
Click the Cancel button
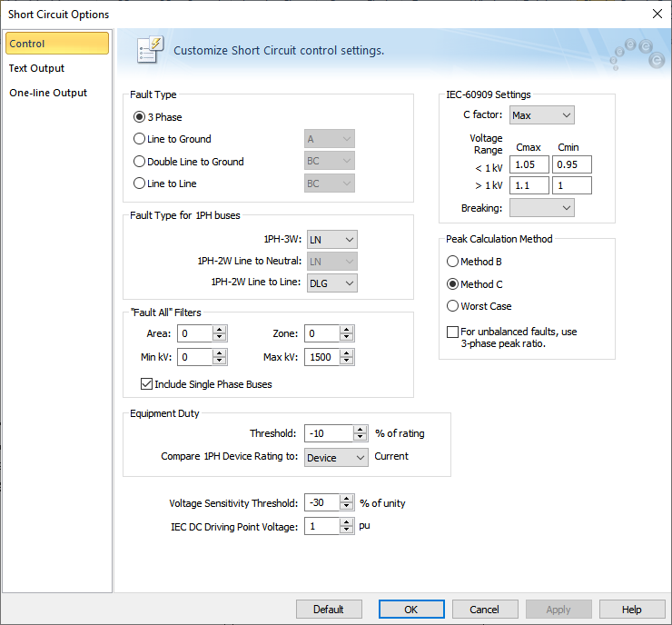tap(485, 610)
